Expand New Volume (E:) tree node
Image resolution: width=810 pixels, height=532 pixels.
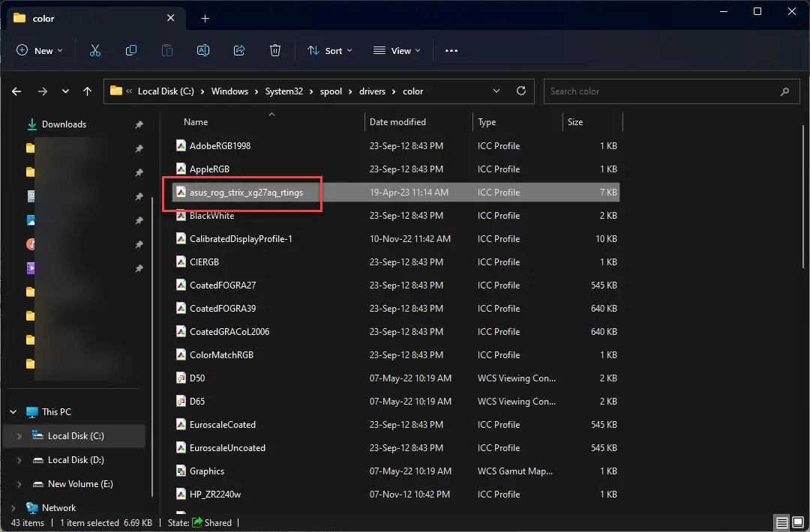coord(19,484)
